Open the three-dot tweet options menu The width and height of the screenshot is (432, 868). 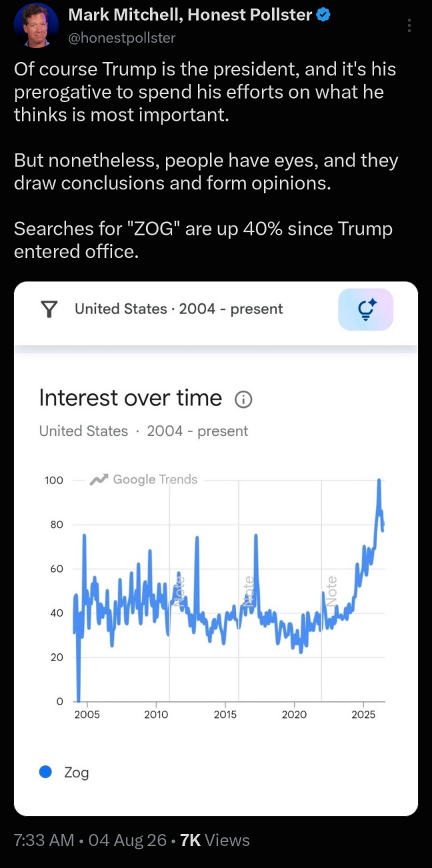click(x=409, y=26)
